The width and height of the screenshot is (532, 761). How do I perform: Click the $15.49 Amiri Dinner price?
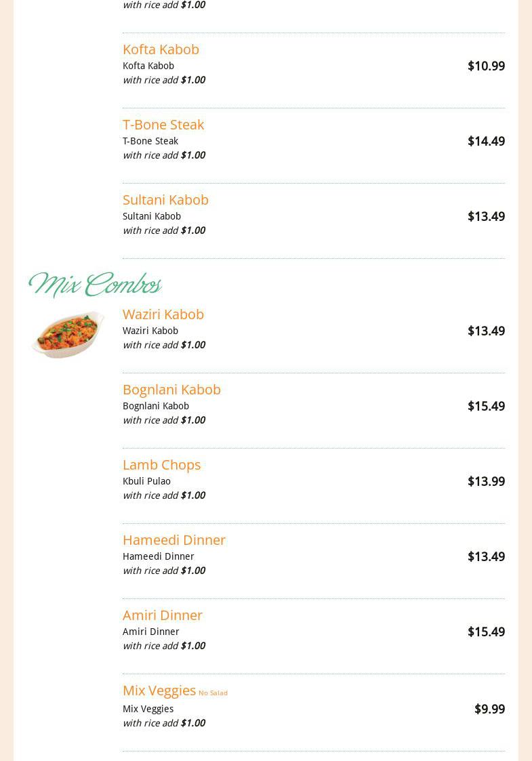485,632
